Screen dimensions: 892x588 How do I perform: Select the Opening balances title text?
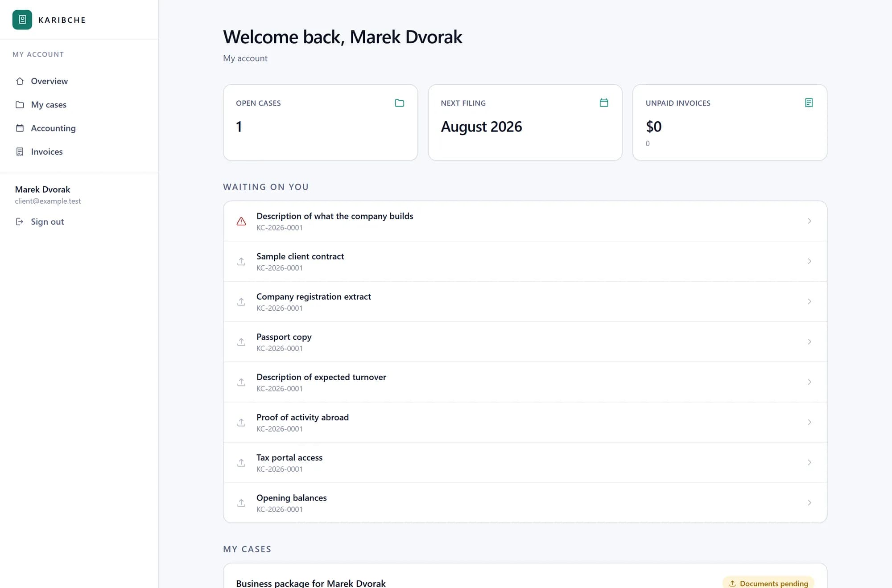coord(291,498)
